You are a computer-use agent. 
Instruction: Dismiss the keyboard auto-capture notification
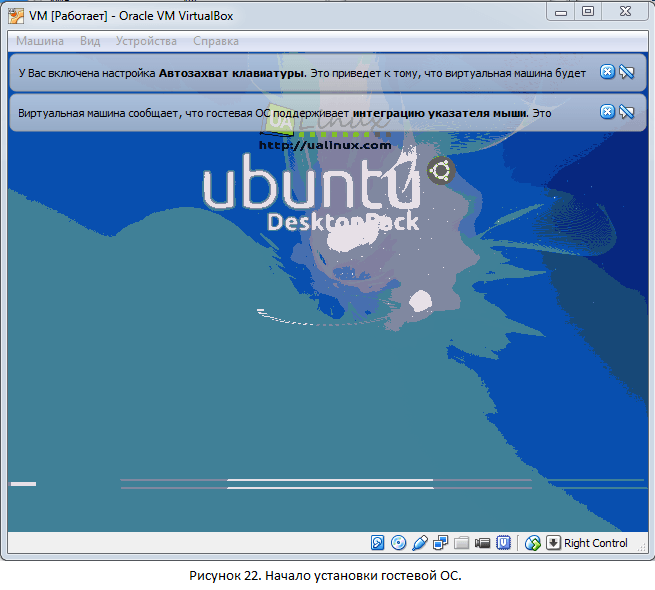pyautogui.click(x=607, y=72)
